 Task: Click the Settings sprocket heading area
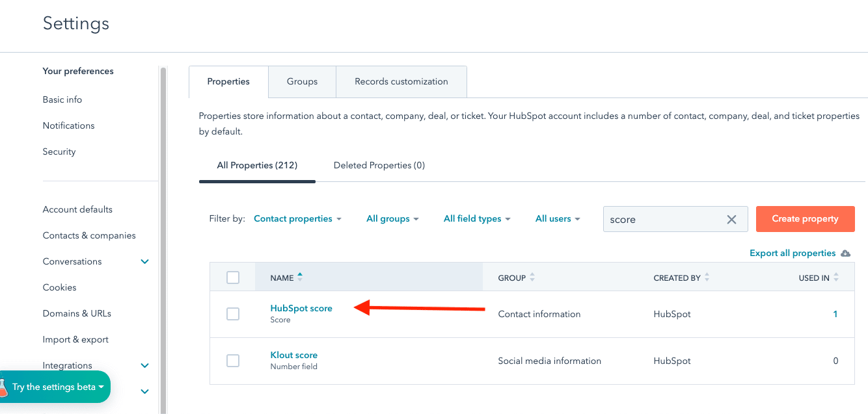click(75, 24)
